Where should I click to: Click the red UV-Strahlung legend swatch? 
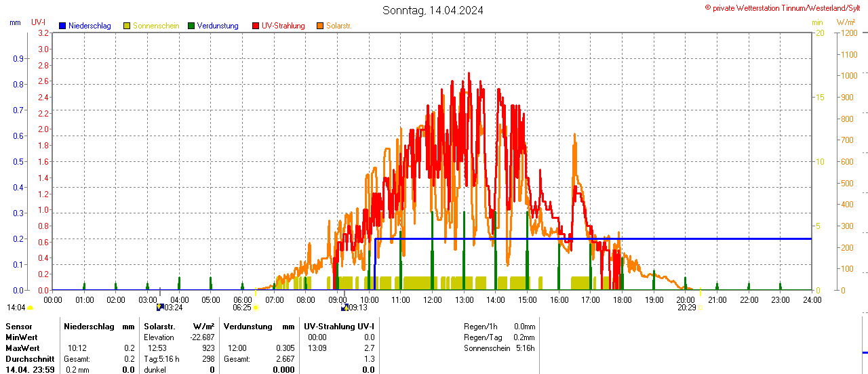[x=256, y=26]
